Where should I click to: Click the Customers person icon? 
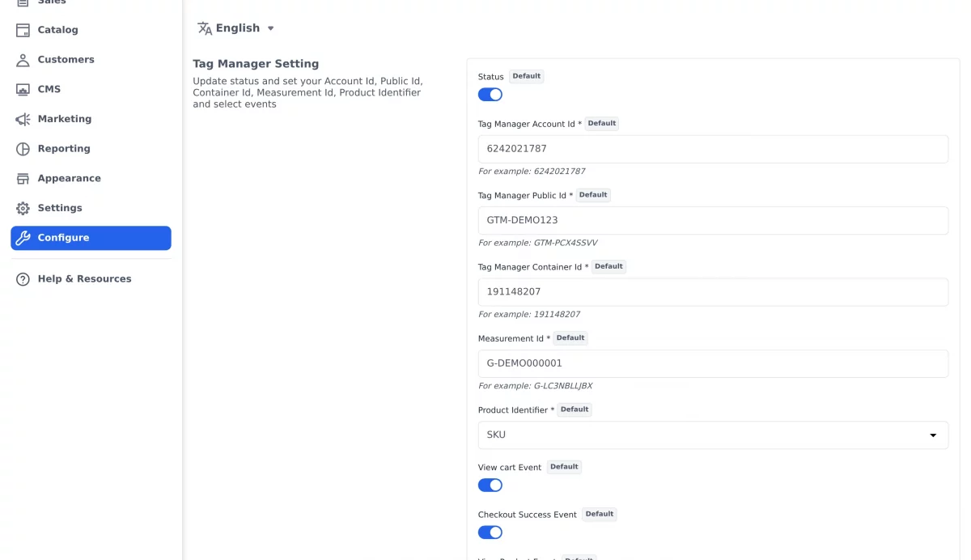[x=23, y=60]
